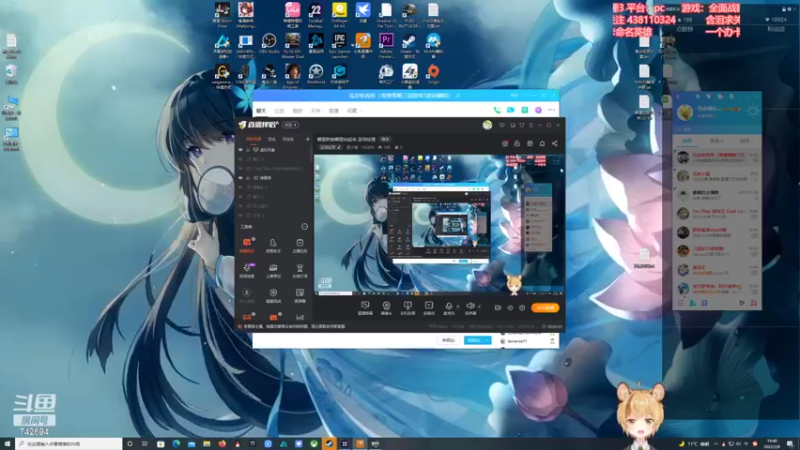The image size is (800, 450).
Task: Click the 修改 button beside the stream title
Action: (x=385, y=139)
